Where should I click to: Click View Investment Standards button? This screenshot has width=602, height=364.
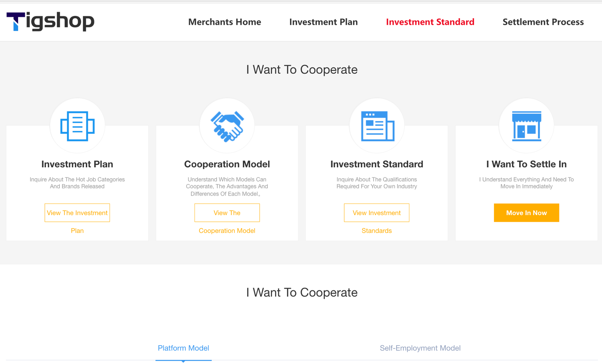(x=377, y=213)
